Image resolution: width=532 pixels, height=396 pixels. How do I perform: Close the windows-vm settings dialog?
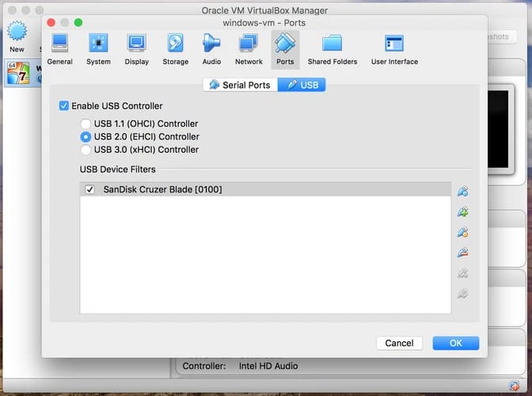tap(51, 23)
